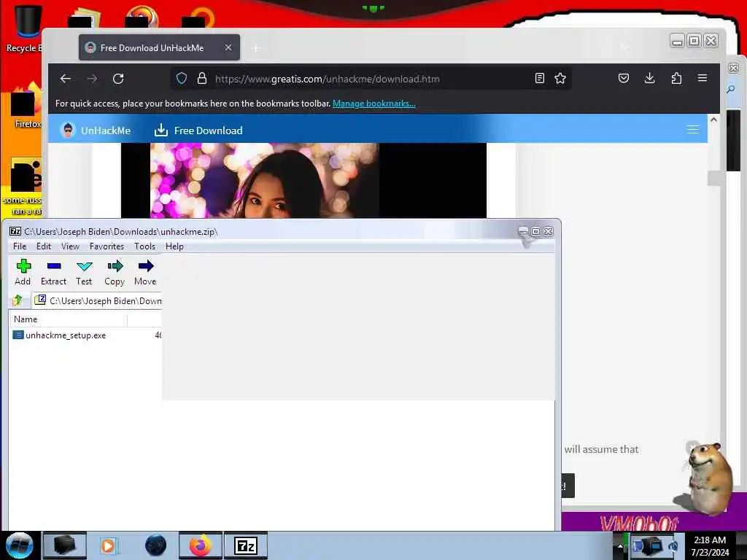
Task: Open the View menu in 7-Zip
Action: click(70, 246)
